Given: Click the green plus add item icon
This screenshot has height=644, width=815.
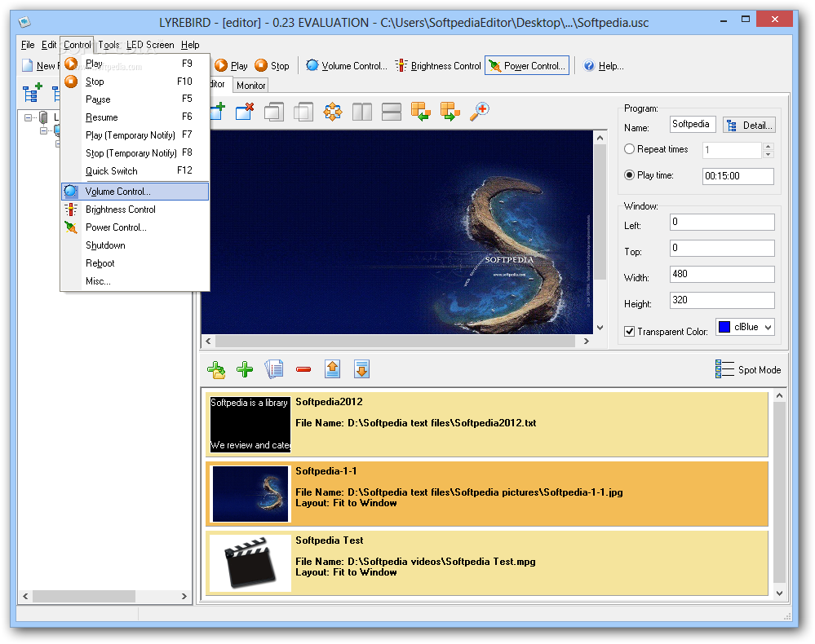Looking at the screenshot, I should pos(245,369).
